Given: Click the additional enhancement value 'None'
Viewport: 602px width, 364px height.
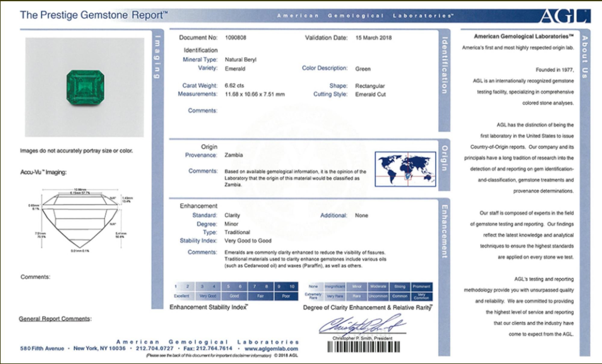Looking at the screenshot, I should 362,216.
